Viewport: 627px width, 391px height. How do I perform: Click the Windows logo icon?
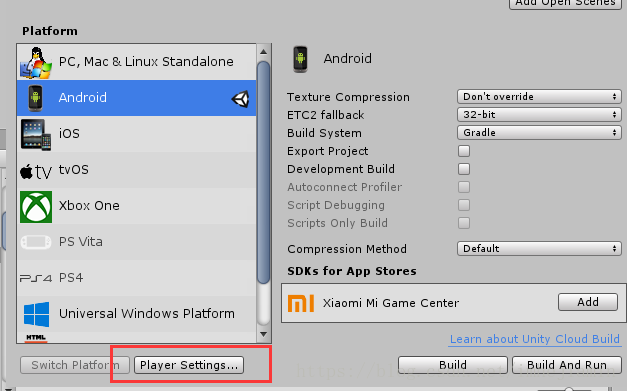click(x=36, y=314)
